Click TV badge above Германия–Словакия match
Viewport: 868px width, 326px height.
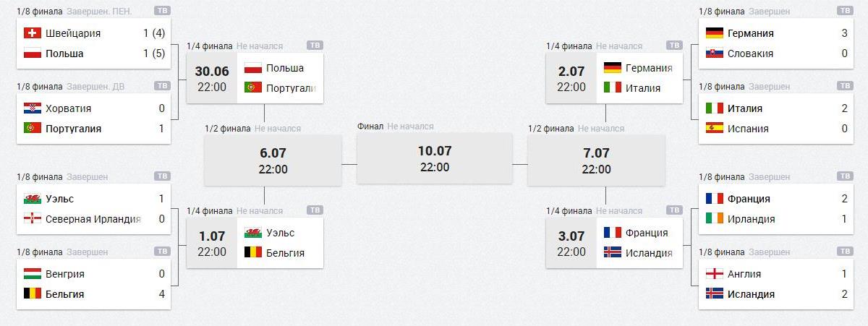pyautogui.click(x=845, y=12)
